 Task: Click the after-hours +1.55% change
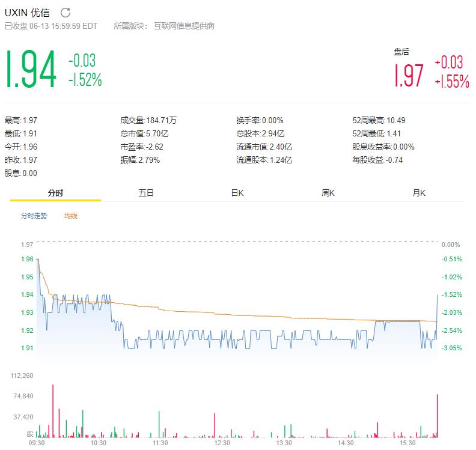click(452, 81)
